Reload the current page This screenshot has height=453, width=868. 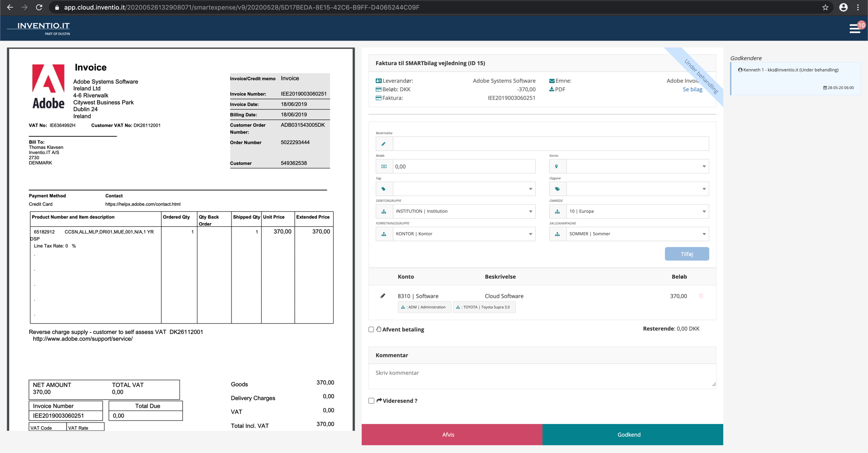[x=39, y=7]
